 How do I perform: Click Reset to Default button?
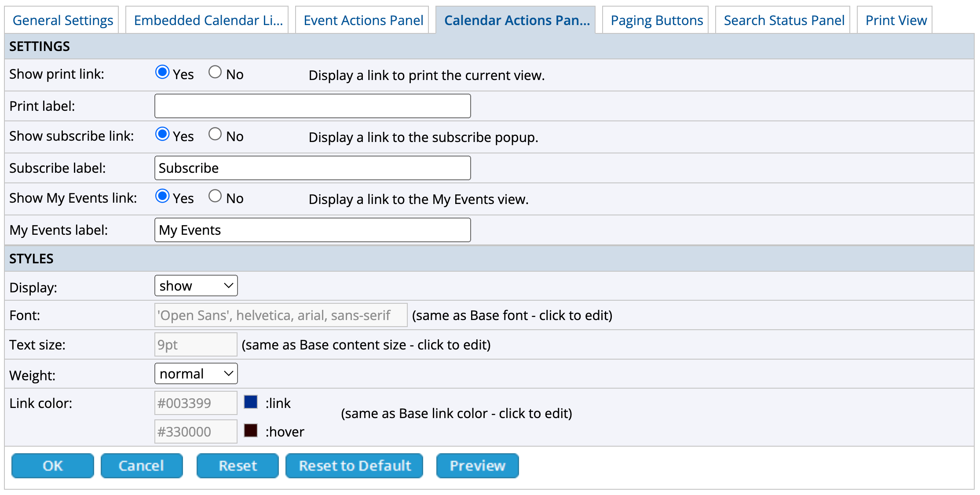(355, 466)
